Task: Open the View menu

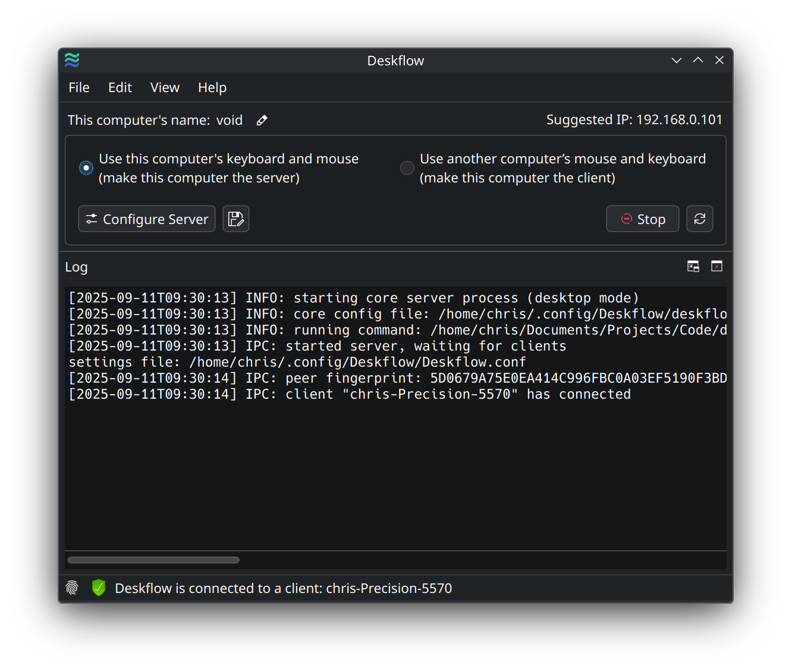Action: 165,88
